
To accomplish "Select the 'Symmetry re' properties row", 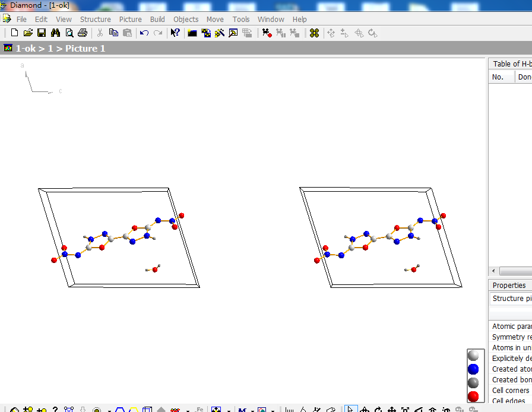I will pyautogui.click(x=511, y=337).
